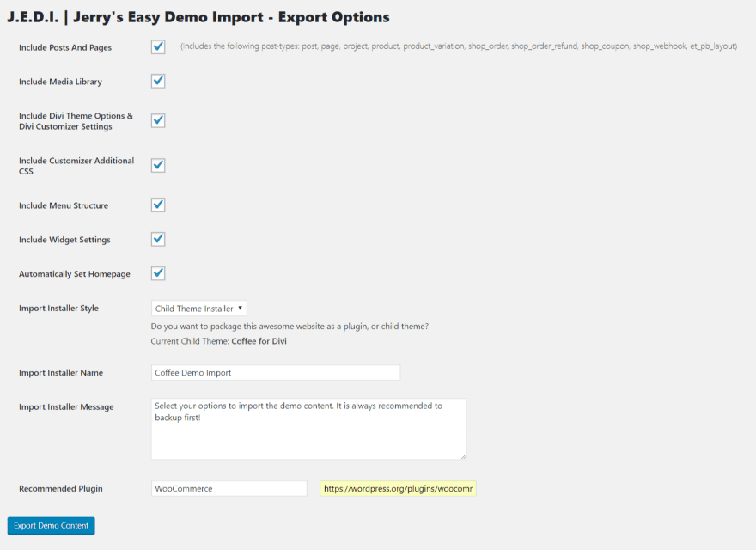Viewport: 756px width, 550px height.
Task: Click the Coffee for Divi theme name
Action: (259, 341)
